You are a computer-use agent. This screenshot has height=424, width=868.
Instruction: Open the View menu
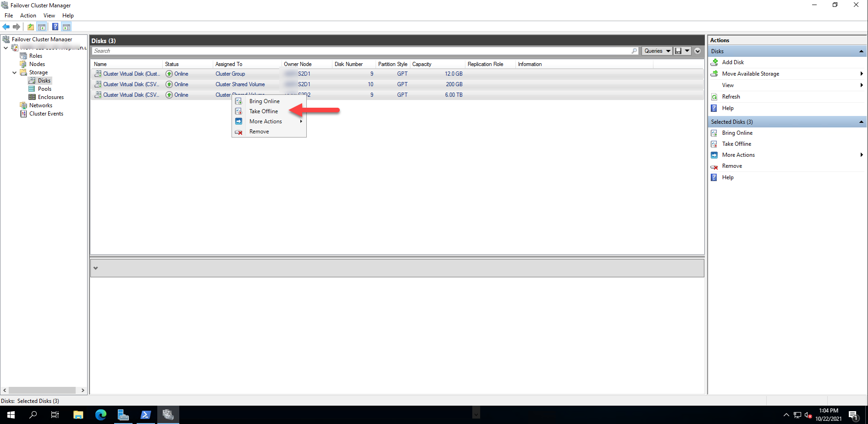[49, 16]
